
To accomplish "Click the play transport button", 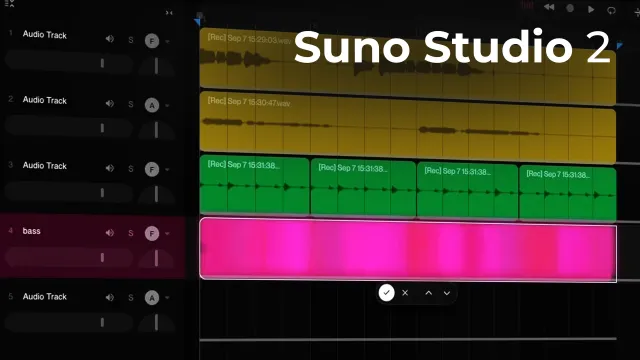I will coord(591,9).
